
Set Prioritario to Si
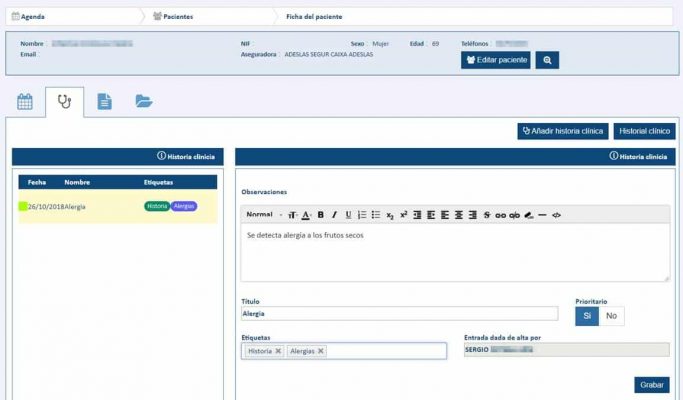coord(587,316)
